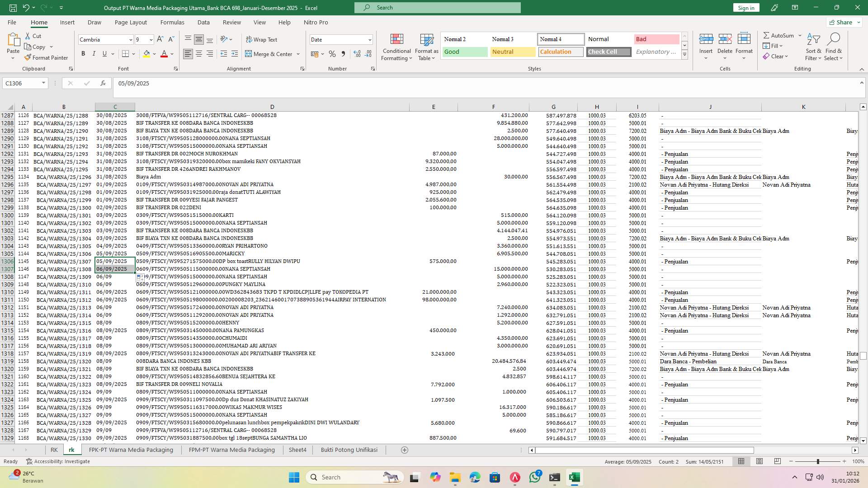Open the Bukti Potong Unifikasi sheet

[349, 450]
